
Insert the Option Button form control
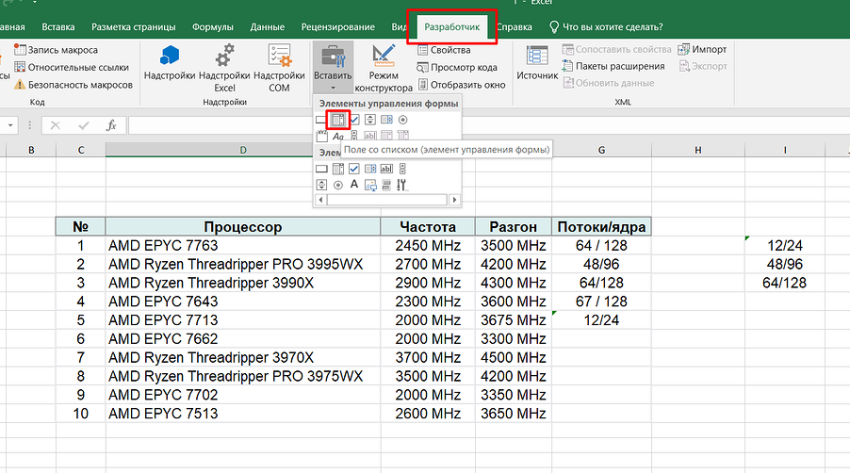(402, 120)
